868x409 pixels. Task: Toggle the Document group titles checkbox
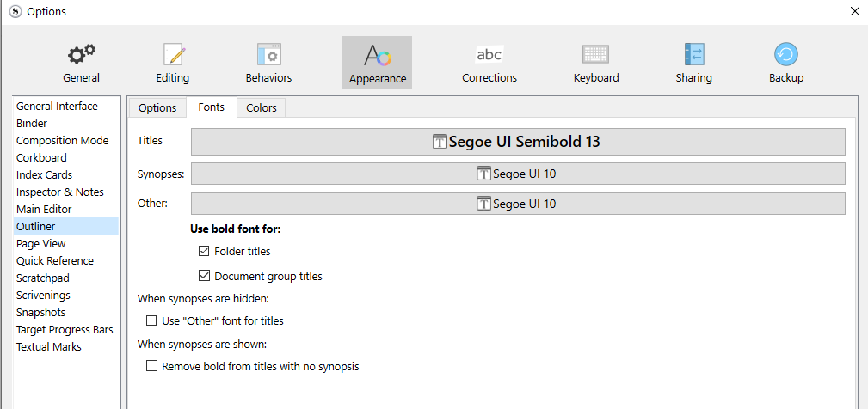pos(204,275)
